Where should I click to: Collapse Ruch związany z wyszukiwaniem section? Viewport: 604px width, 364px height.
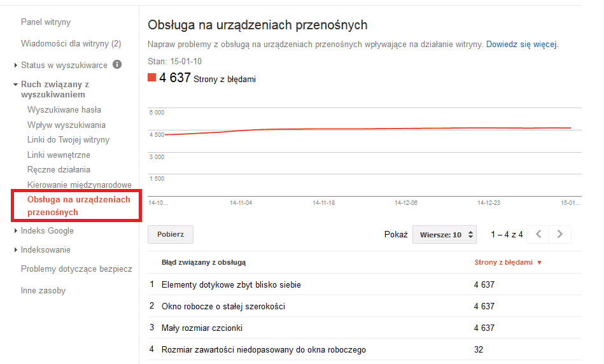click(16, 85)
